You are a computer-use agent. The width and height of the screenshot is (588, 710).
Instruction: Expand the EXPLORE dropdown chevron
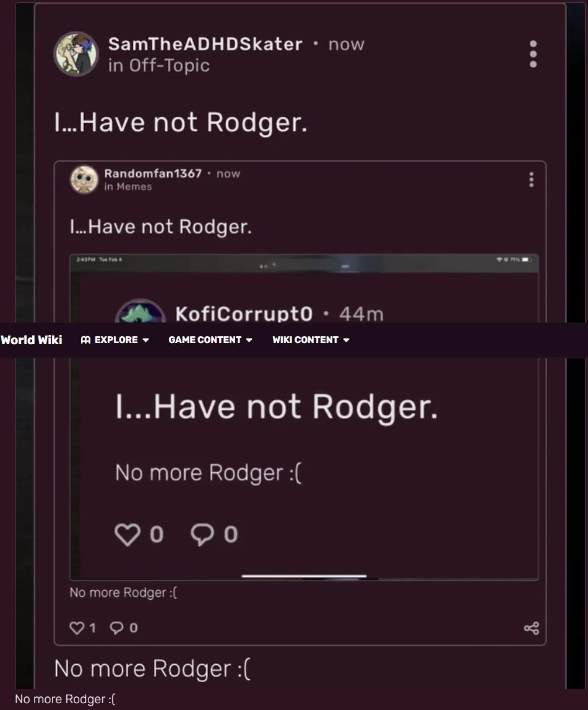(147, 340)
